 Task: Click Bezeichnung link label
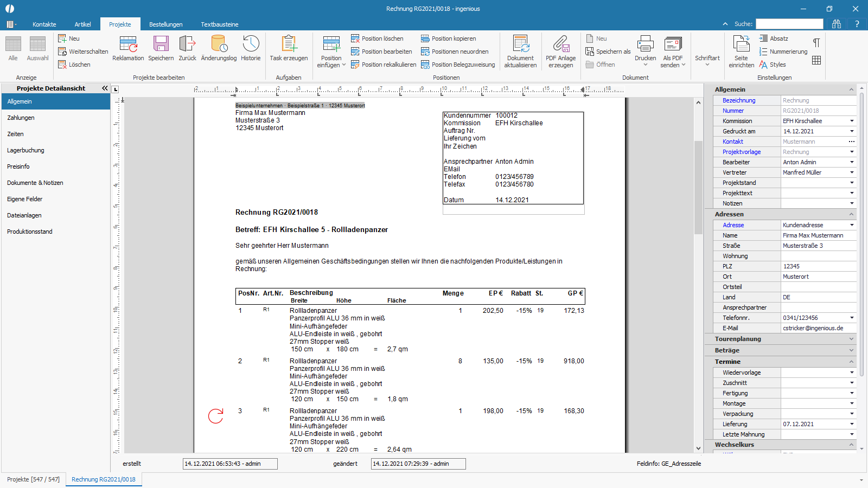click(738, 100)
